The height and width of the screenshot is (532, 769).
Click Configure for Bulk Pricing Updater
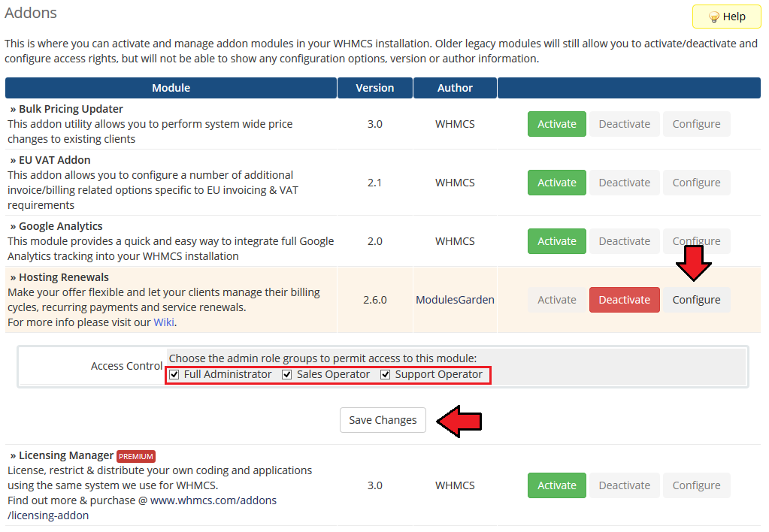point(696,124)
